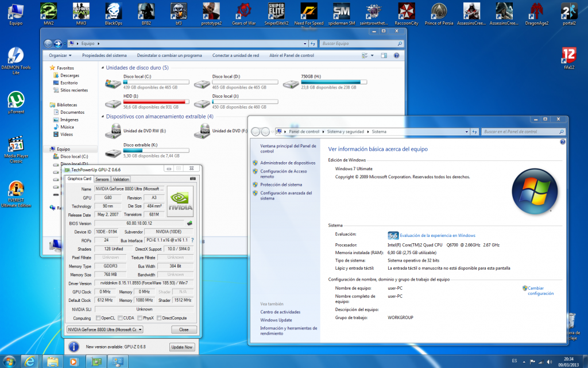Open the Explorer address bar history dropdown
588x368 pixels.
(305, 44)
